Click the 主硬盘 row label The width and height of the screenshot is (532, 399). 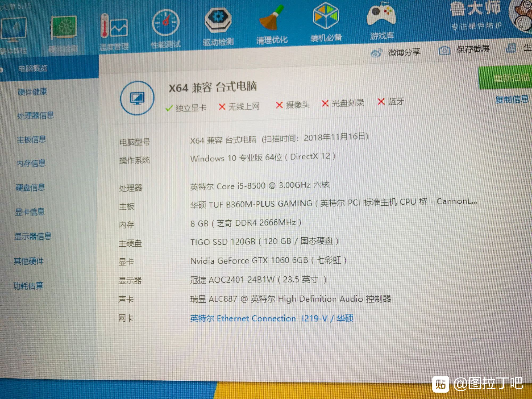pos(130,243)
